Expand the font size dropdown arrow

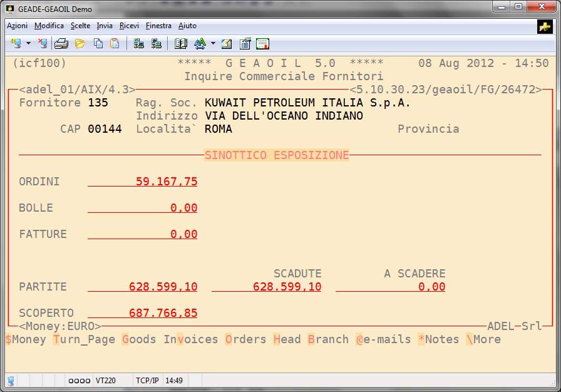pos(213,44)
